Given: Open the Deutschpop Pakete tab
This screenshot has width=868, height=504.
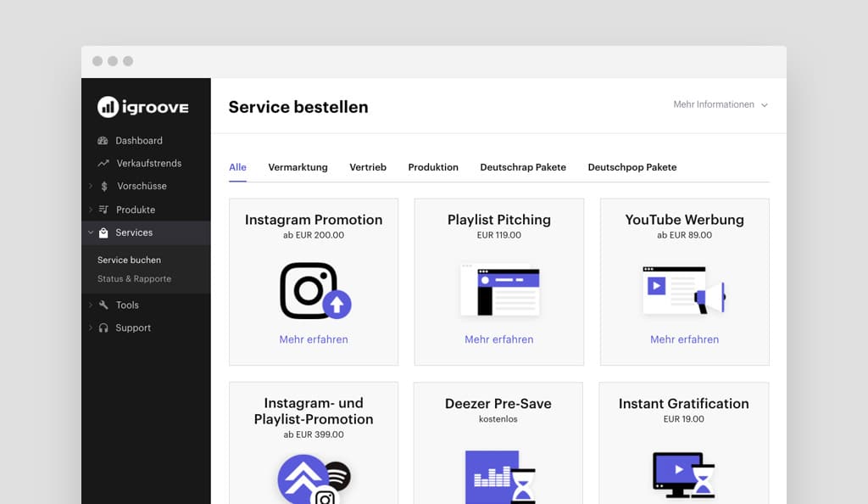Looking at the screenshot, I should 632,167.
